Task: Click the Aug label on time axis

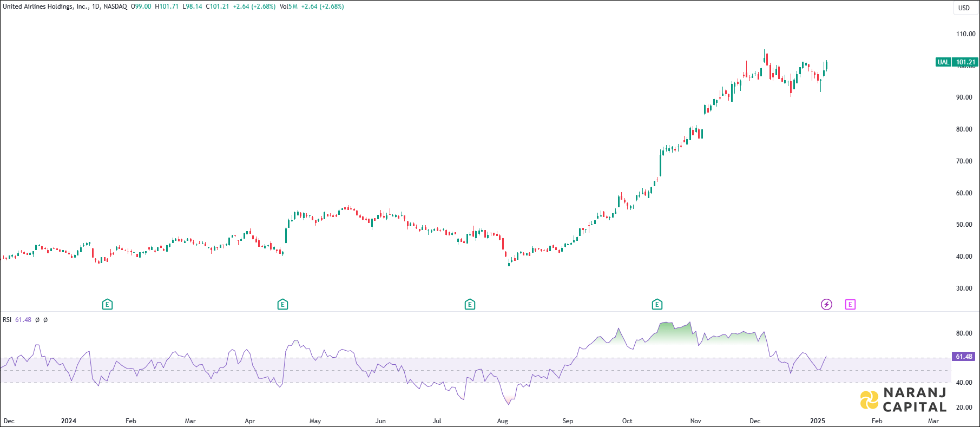Action: point(503,421)
